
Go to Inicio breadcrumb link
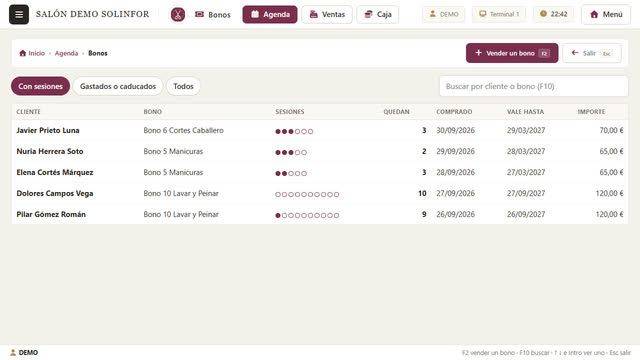[x=32, y=53]
